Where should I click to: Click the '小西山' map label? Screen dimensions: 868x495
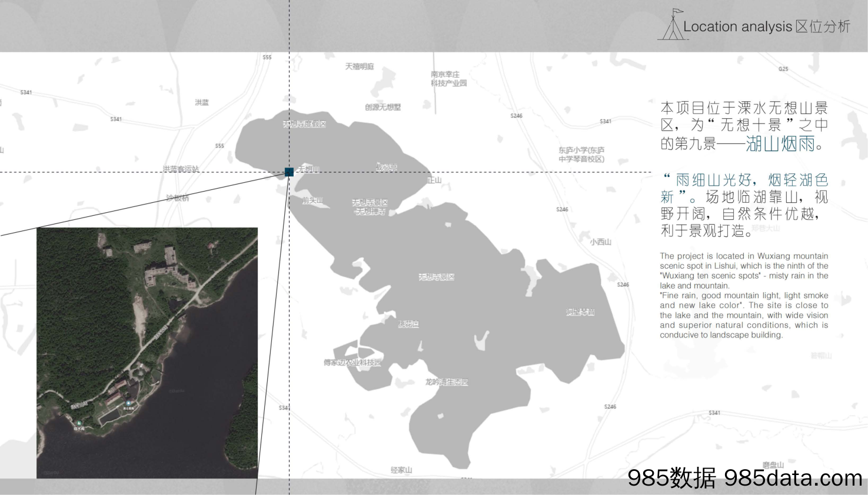pyautogui.click(x=601, y=242)
